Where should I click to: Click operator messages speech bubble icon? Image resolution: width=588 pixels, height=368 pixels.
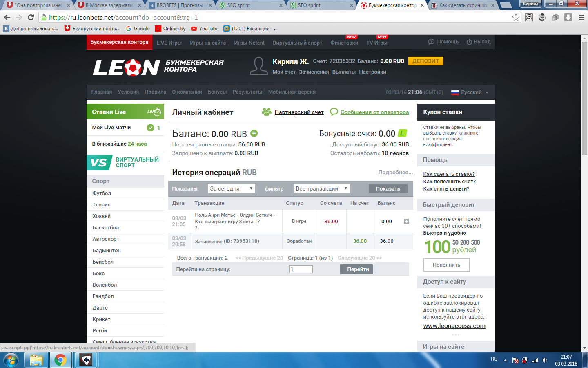coord(334,112)
